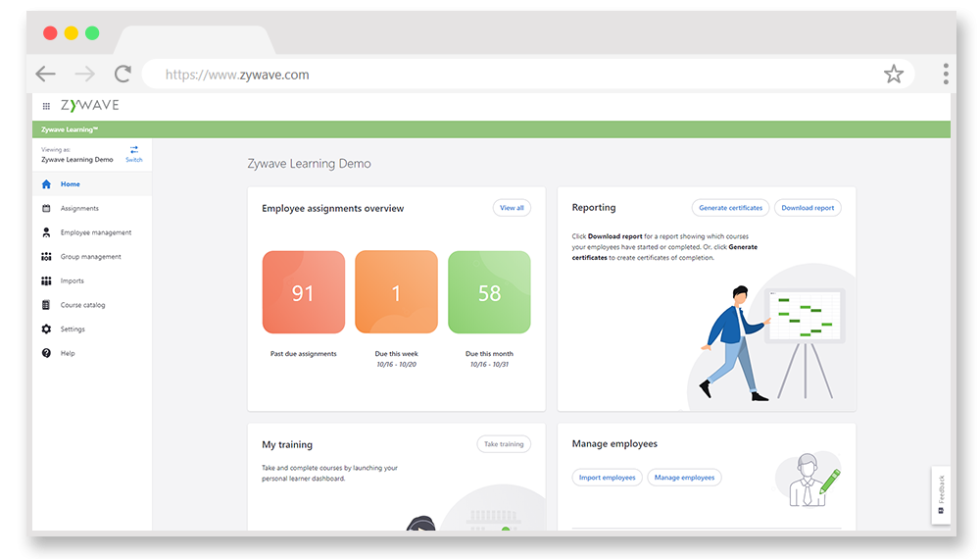Image resolution: width=980 pixels, height=559 pixels.
Task: Open the browser three-dot menu
Action: tap(946, 74)
